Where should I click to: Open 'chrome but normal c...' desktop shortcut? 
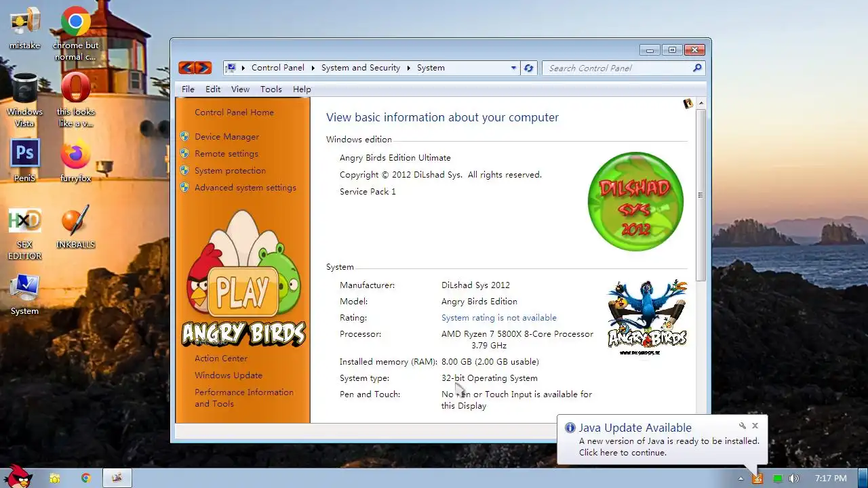(x=76, y=34)
